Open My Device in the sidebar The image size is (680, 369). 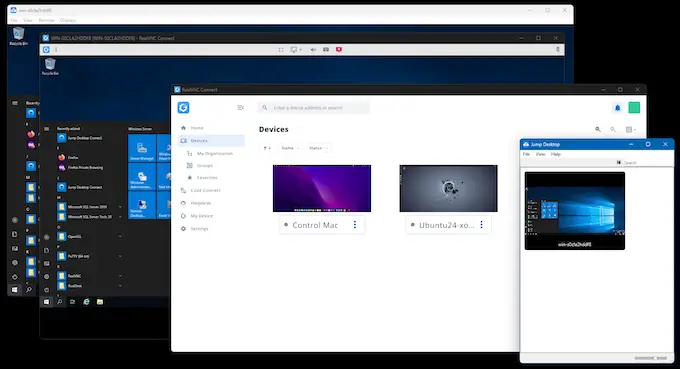click(197, 216)
